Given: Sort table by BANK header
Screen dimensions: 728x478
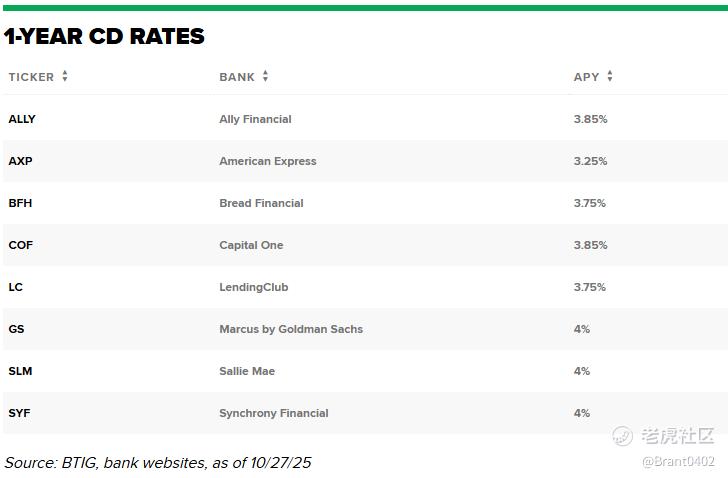Looking at the screenshot, I should click(237, 77).
